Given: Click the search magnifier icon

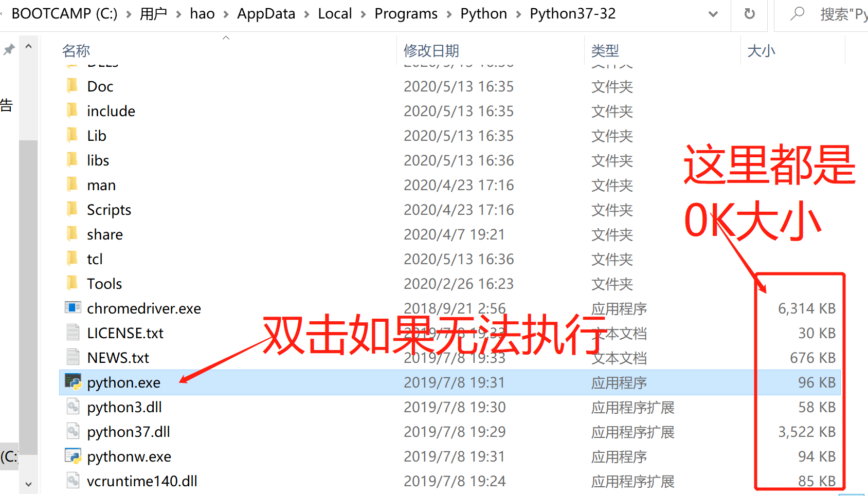Looking at the screenshot, I should pyautogui.click(x=797, y=14).
